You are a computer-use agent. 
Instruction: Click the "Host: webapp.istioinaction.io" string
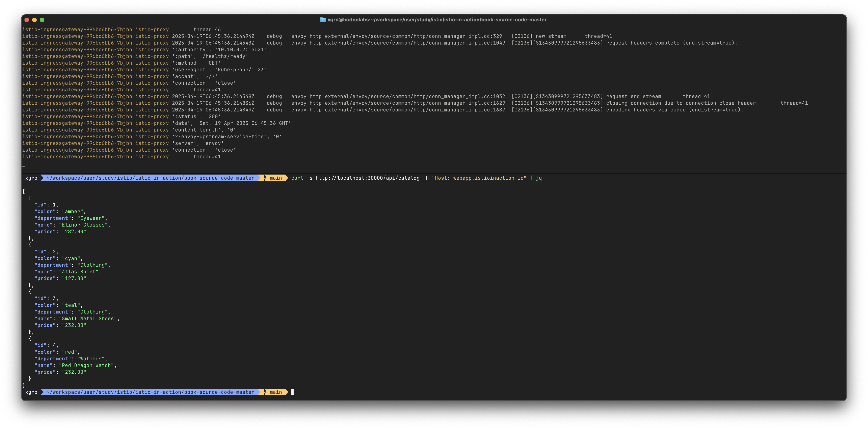479,178
